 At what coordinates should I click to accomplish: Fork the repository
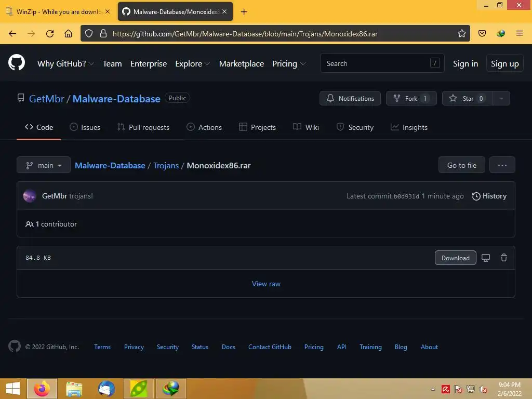411,98
